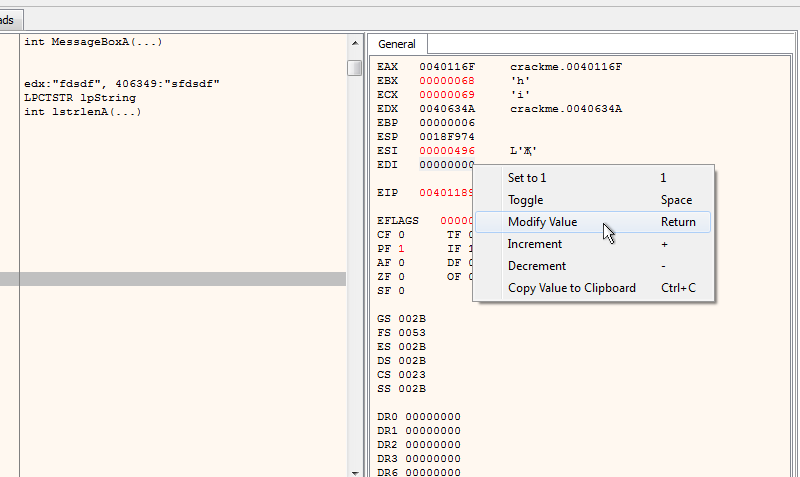Select the GS segment register value
The width and height of the screenshot is (800, 477).
[412, 319]
